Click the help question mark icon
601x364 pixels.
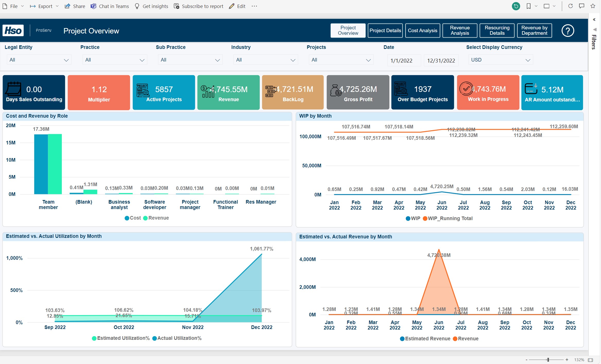point(568,31)
